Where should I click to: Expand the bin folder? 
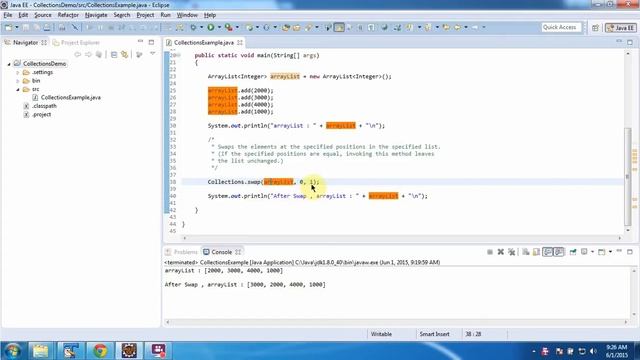click(18, 81)
